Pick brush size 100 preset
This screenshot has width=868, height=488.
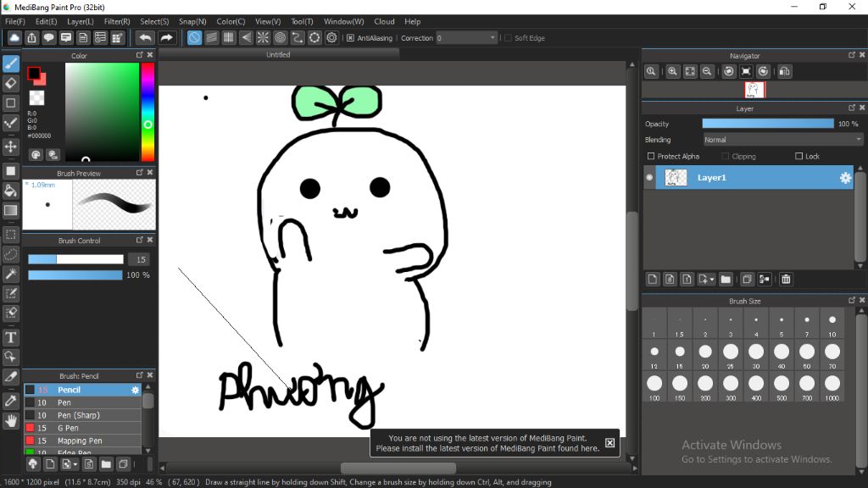654,386
